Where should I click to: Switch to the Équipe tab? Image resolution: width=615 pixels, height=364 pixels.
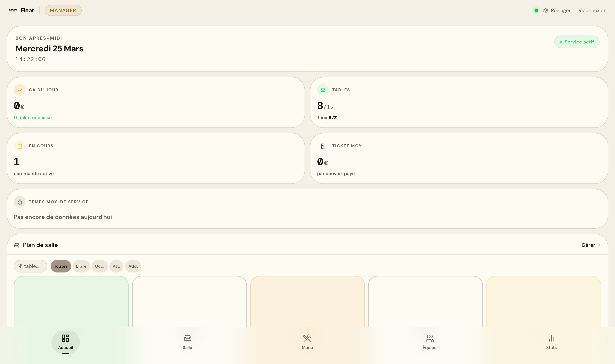click(x=429, y=342)
